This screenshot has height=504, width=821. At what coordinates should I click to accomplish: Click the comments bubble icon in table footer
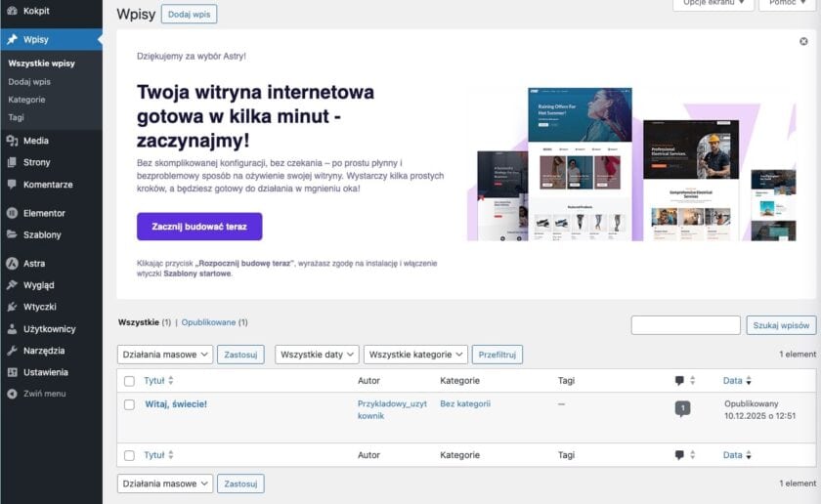click(x=679, y=455)
